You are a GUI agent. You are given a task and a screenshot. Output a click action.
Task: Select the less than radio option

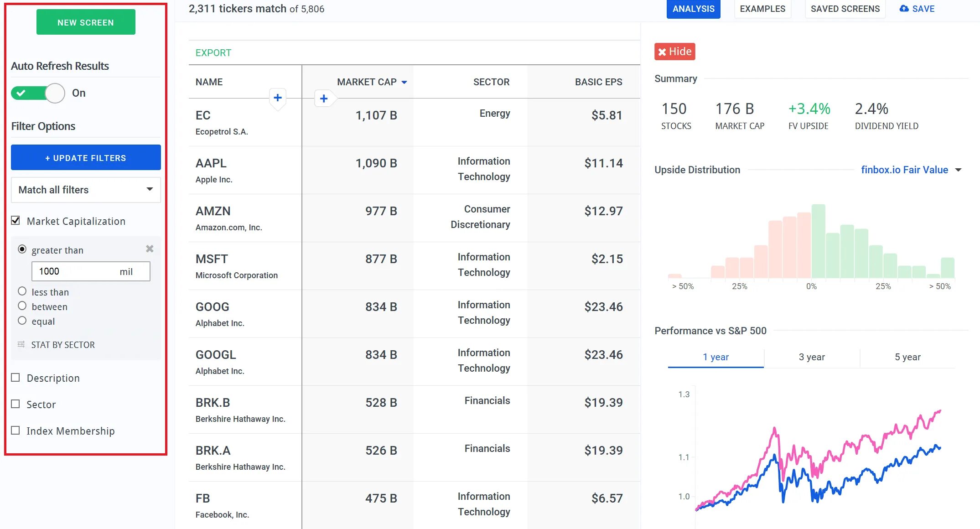click(22, 291)
